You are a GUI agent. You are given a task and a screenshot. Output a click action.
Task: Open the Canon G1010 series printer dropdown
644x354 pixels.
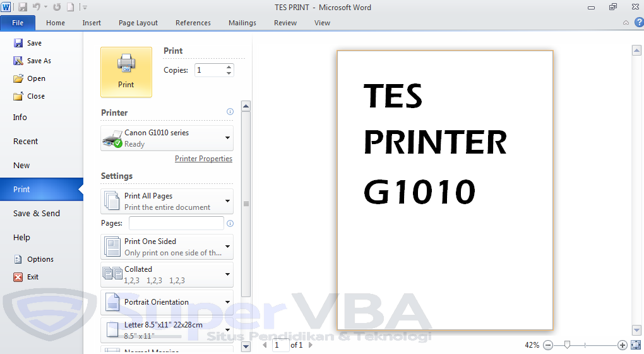167,138
